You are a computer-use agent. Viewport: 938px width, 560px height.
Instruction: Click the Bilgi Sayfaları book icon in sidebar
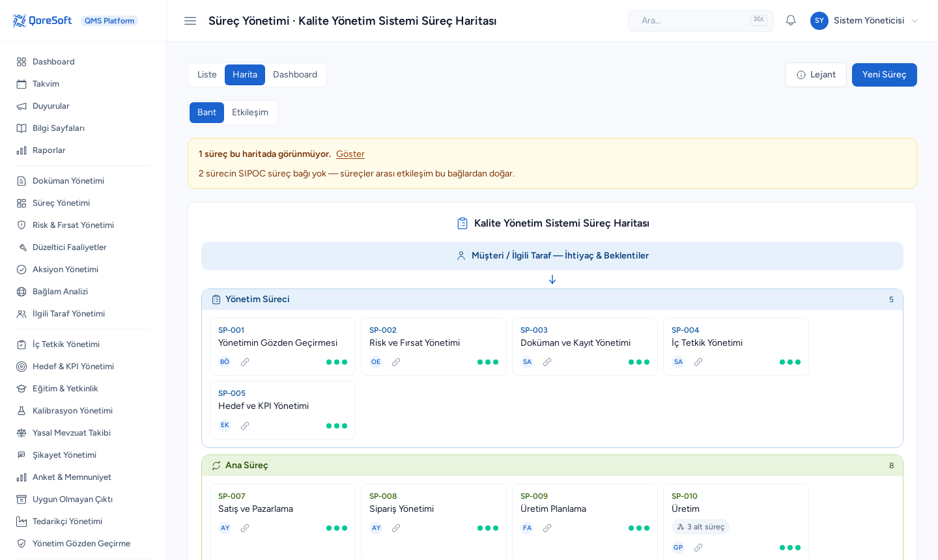coord(21,128)
